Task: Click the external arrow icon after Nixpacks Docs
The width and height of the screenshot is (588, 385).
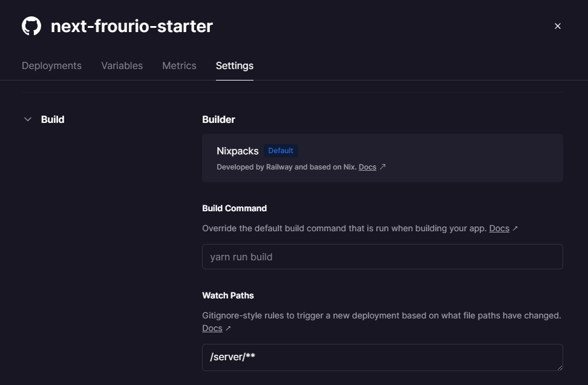Action: [x=382, y=166]
